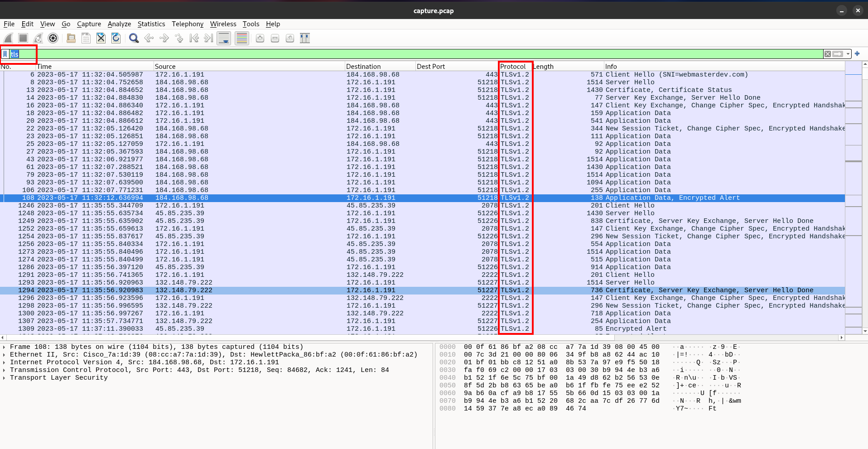Start capturing packets with the shark fin icon

(9, 39)
